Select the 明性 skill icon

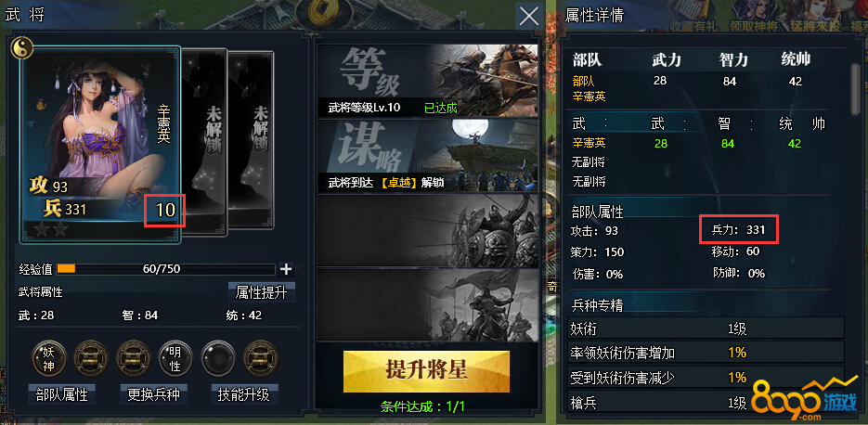click(x=175, y=358)
